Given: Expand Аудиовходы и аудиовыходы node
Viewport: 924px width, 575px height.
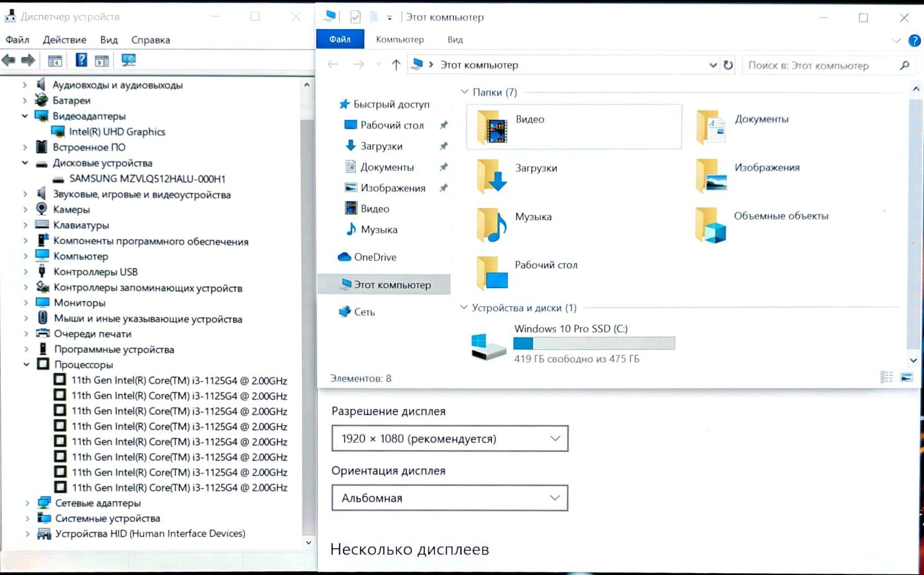Looking at the screenshot, I should pos(25,85).
